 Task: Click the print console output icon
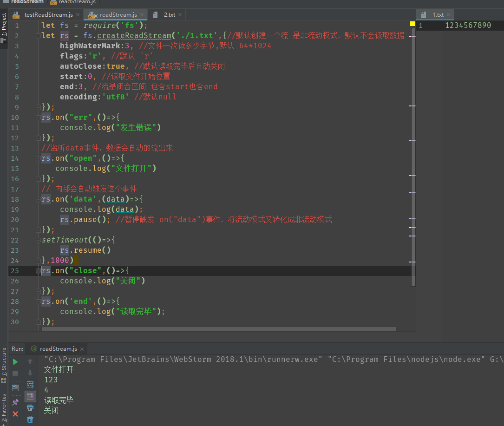coord(30,408)
